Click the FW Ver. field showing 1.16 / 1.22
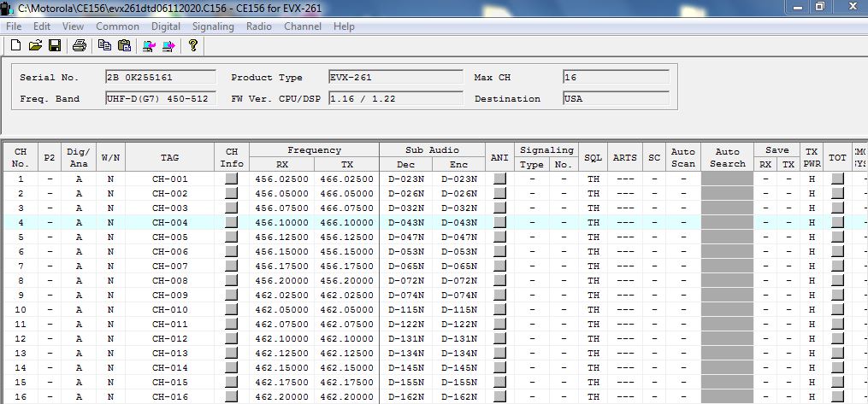868x404 pixels. click(x=396, y=98)
